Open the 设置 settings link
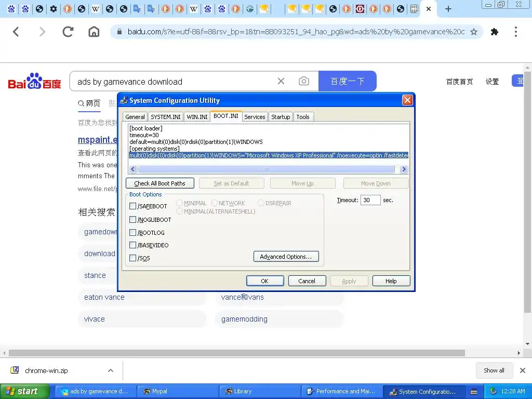Image resolution: width=532 pixels, height=399 pixels. 492,82
